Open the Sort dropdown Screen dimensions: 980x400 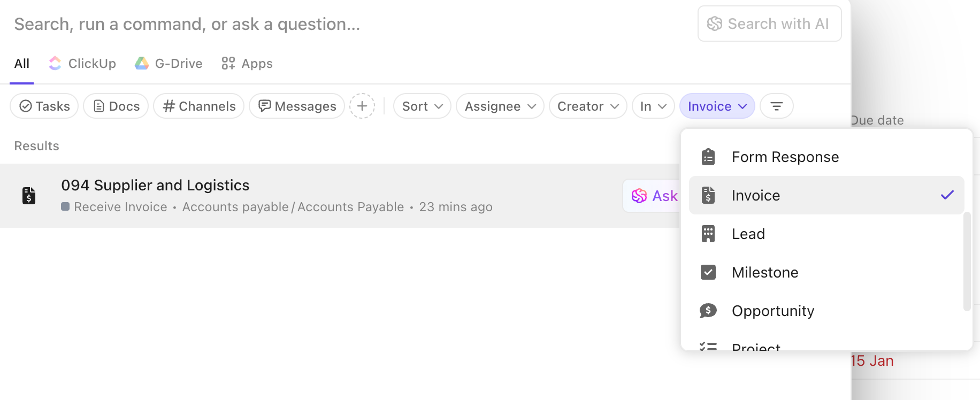pyautogui.click(x=422, y=106)
